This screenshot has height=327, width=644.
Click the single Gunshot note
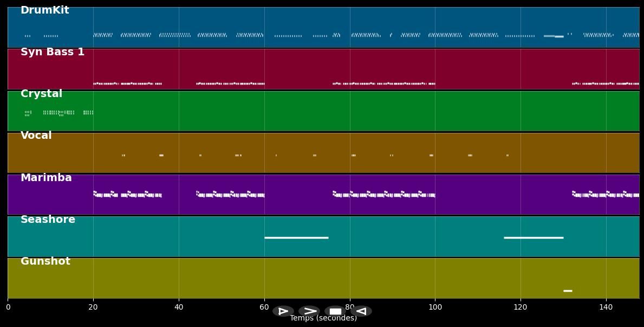568,291
